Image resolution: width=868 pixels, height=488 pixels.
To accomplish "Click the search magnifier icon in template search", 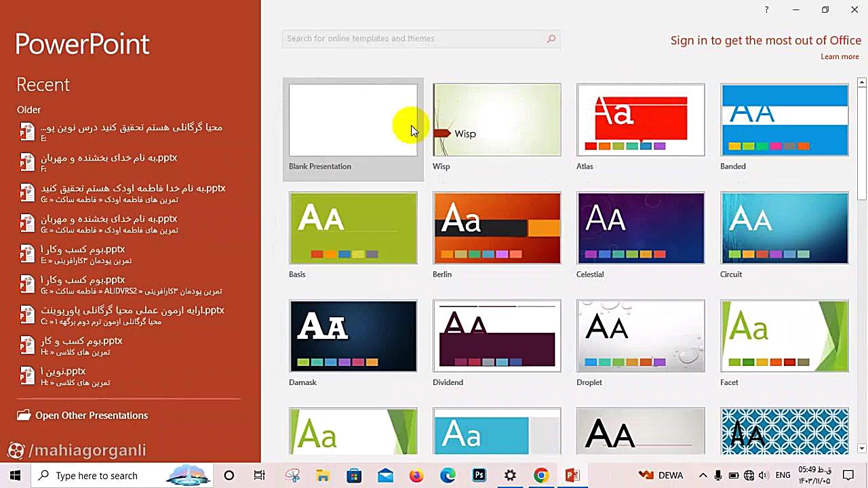I will pyautogui.click(x=551, y=39).
